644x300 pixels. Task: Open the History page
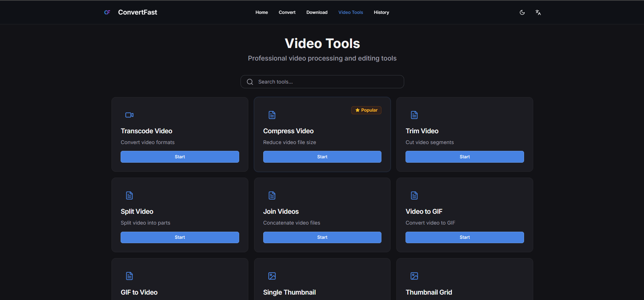(381, 13)
